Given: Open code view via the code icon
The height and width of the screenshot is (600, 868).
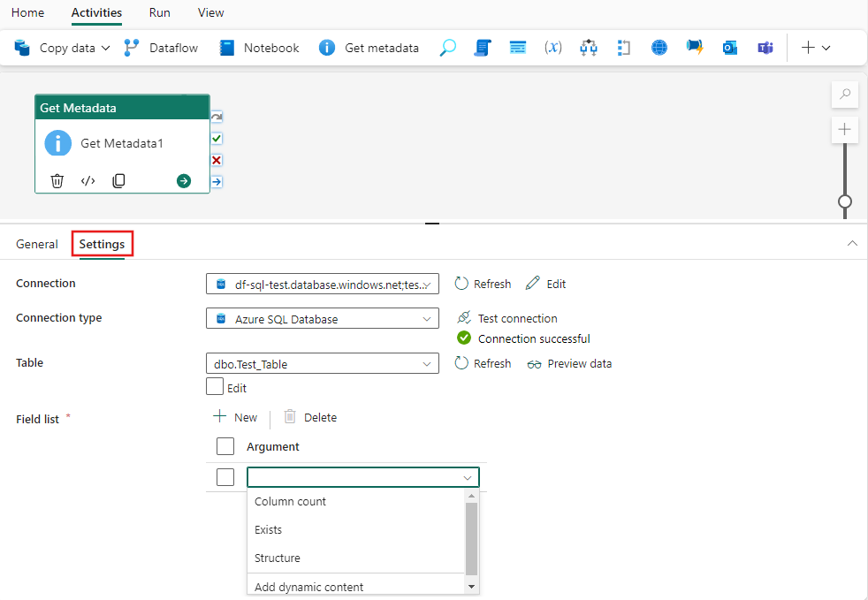Looking at the screenshot, I should point(88,180).
